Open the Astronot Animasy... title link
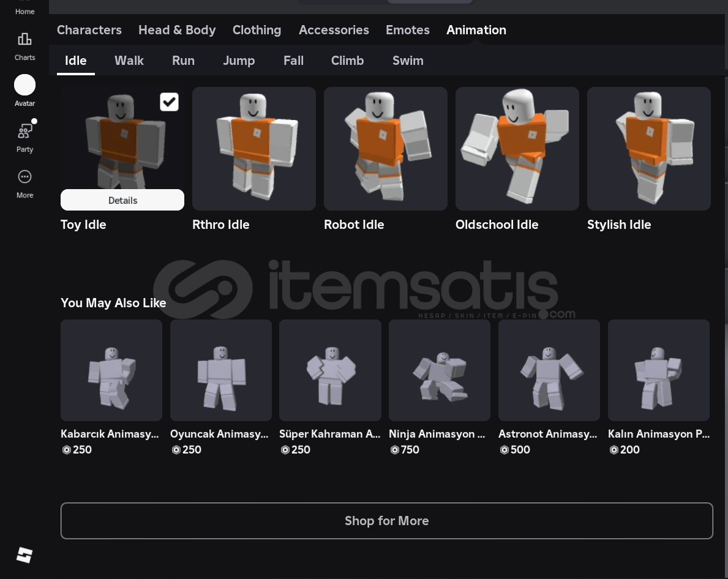 [548, 434]
